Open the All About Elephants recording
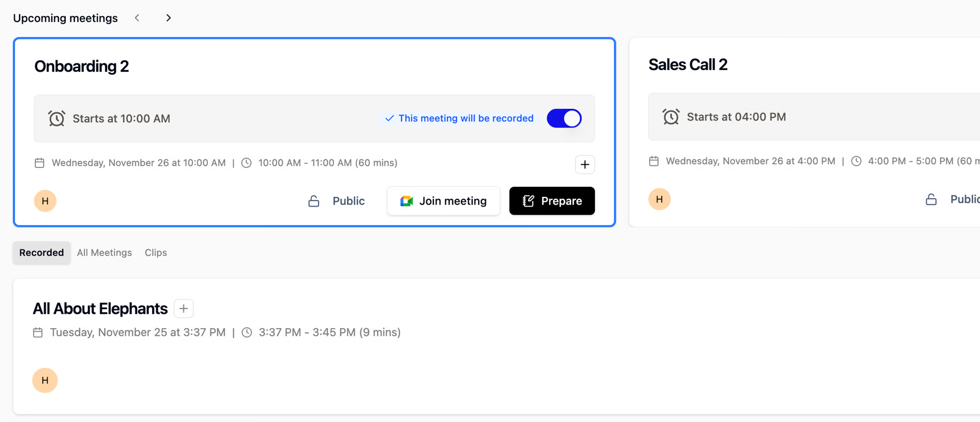 (x=100, y=309)
